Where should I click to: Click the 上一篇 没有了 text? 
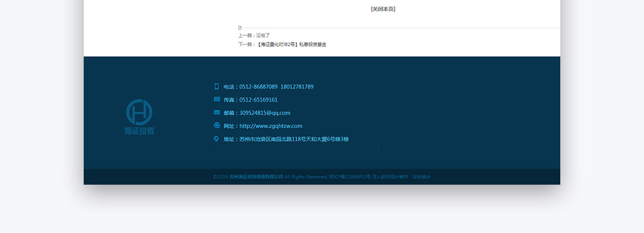[x=254, y=35]
